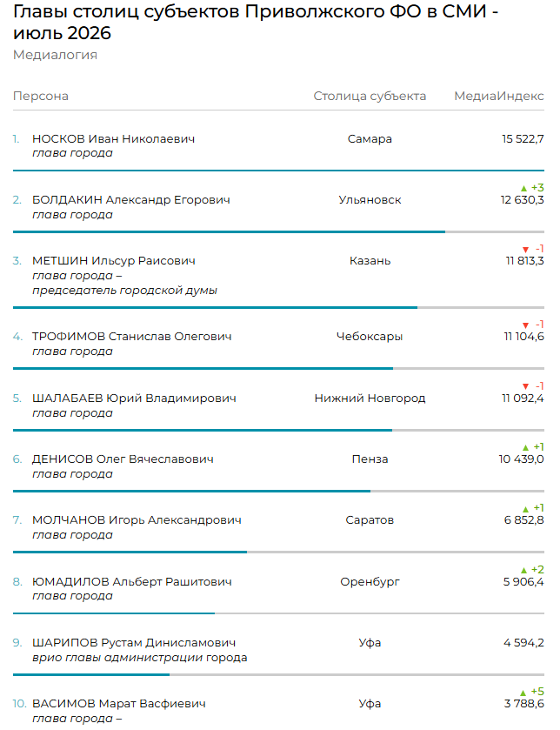Image resolution: width=560 pixels, height=730 pixels.
Task: Open БОЛДАКИН Александр Егорович entry
Action: coord(131,200)
